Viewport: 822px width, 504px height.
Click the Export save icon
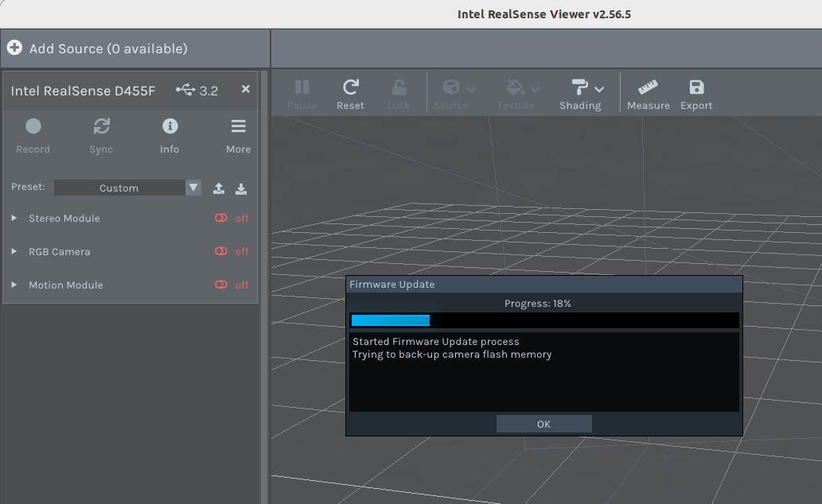pyautogui.click(x=696, y=87)
